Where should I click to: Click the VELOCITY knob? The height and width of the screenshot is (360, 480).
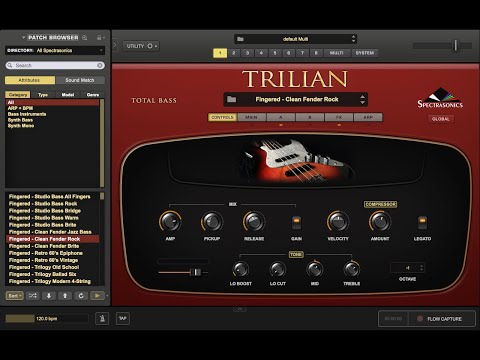(x=338, y=221)
